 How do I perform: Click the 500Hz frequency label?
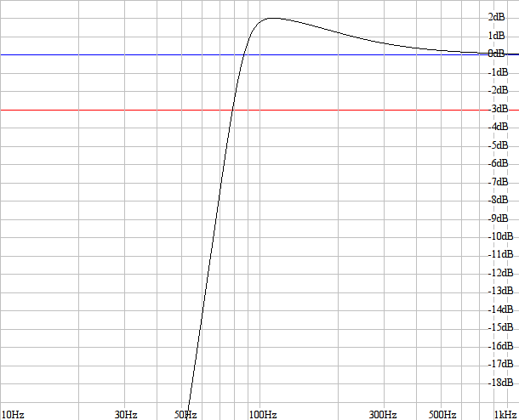[x=442, y=415]
